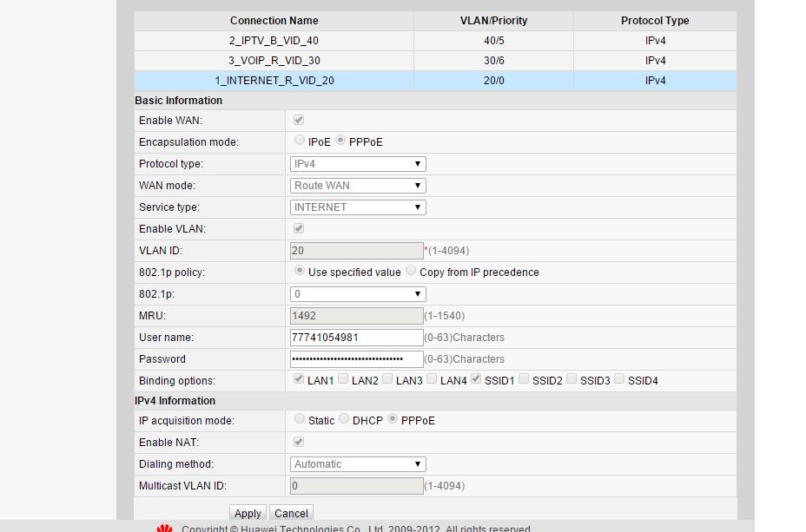Uncheck the SSID1 binding option
The width and height of the screenshot is (806, 532).
tap(476, 379)
